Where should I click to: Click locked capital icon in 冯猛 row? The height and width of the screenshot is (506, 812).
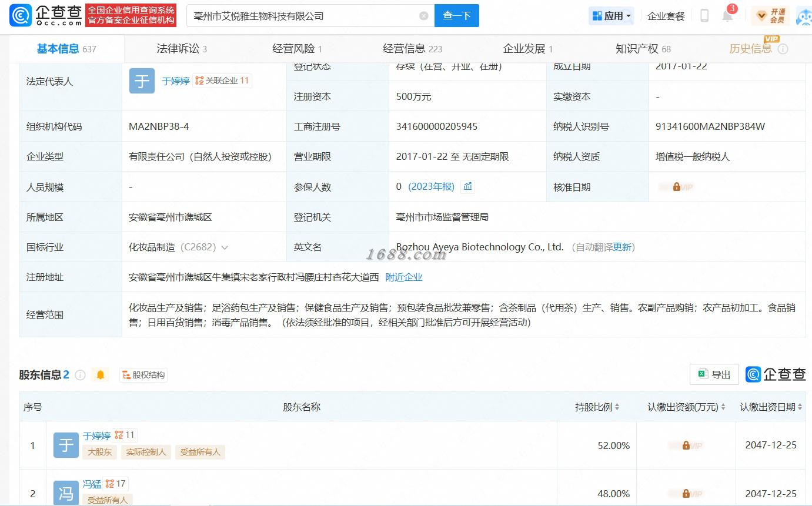click(x=686, y=494)
